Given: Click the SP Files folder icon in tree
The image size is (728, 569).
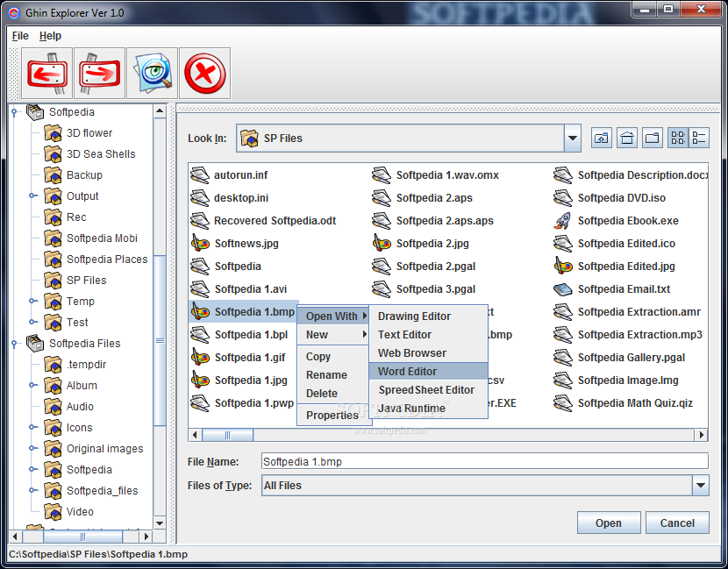Looking at the screenshot, I should click(53, 281).
